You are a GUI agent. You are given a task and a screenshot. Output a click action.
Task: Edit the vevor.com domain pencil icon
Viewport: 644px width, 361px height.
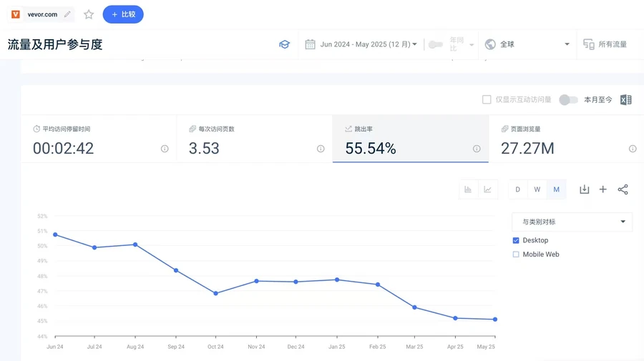[x=67, y=14]
